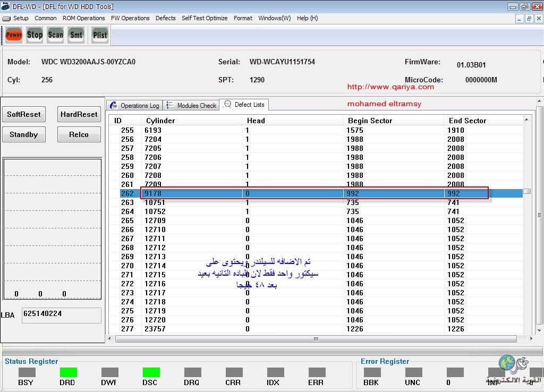Click the BSY status indicator
544x392 pixels.
pyautogui.click(x=27, y=372)
